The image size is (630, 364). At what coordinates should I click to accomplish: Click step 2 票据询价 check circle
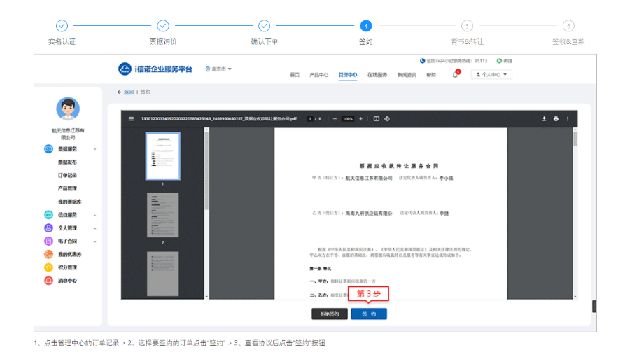point(163,26)
